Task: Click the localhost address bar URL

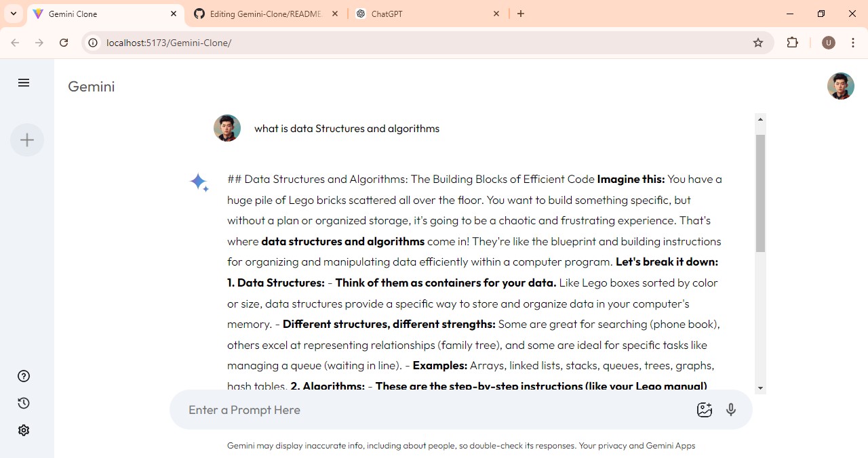Action: [169, 43]
